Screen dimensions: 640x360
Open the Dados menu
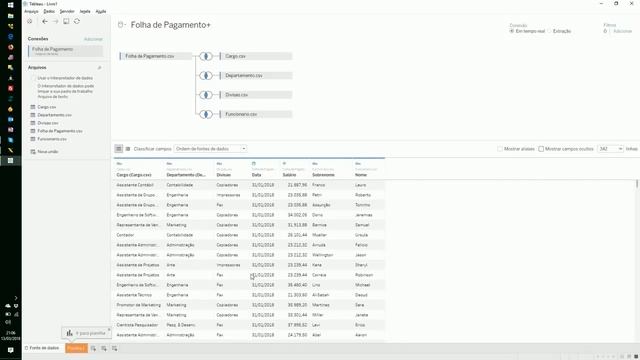coord(49,11)
